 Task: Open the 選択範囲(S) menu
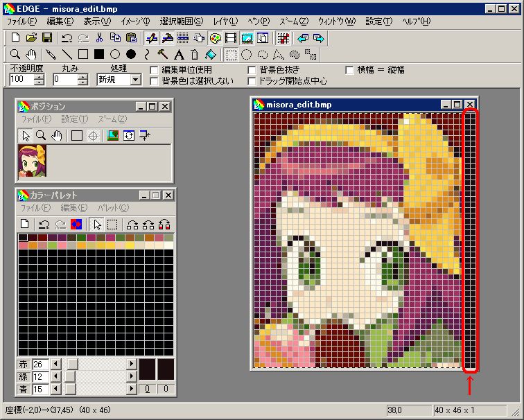point(182,21)
